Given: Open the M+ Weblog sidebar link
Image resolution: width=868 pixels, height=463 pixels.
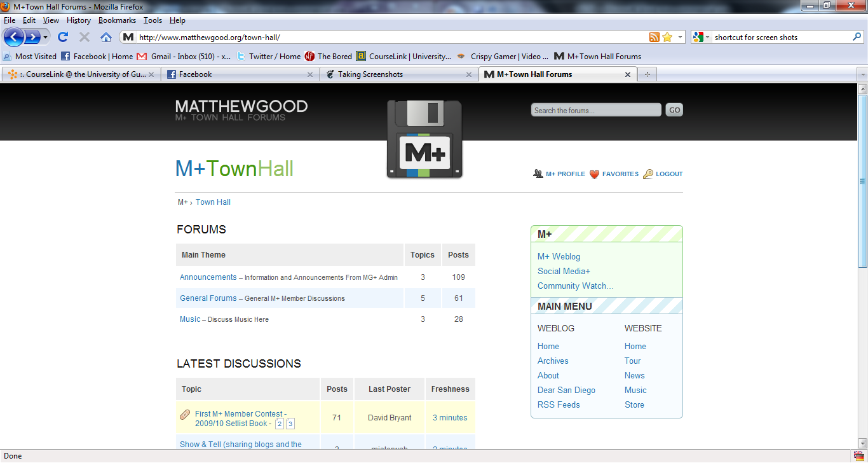Looking at the screenshot, I should coord(559,257).
